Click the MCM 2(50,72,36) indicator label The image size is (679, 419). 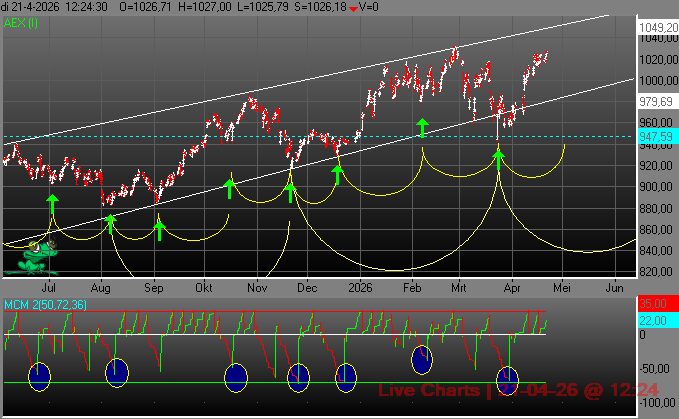coord(45,304)
